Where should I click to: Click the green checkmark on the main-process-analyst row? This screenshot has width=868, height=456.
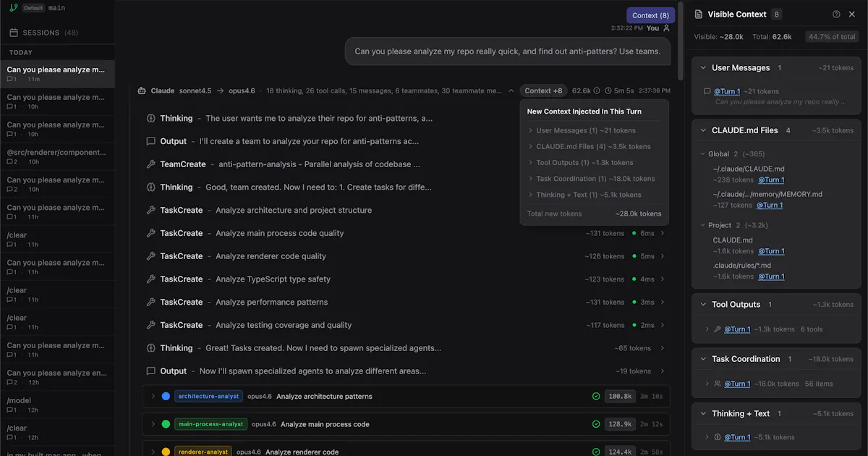[x=596, y=424]
